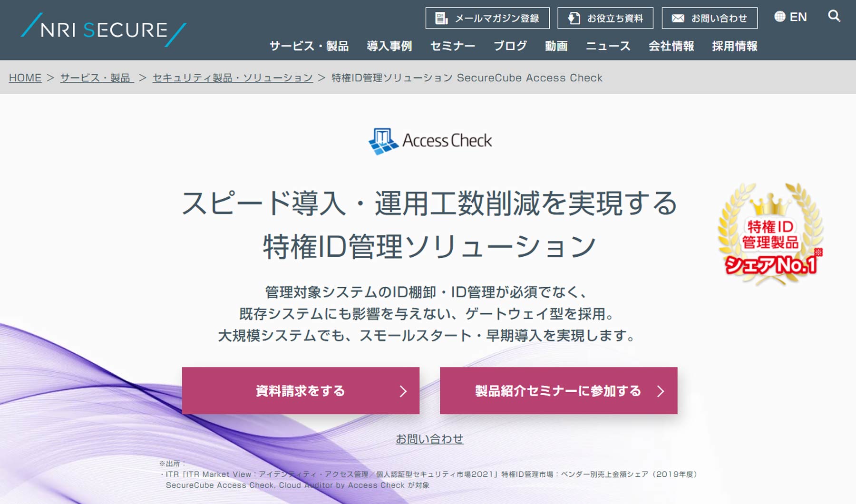The width and height of the screenshot is (856, 504).
Task: Click セキュリティ製品・ソリューション breadcrumb link
Action: click(x=233, y=78)
